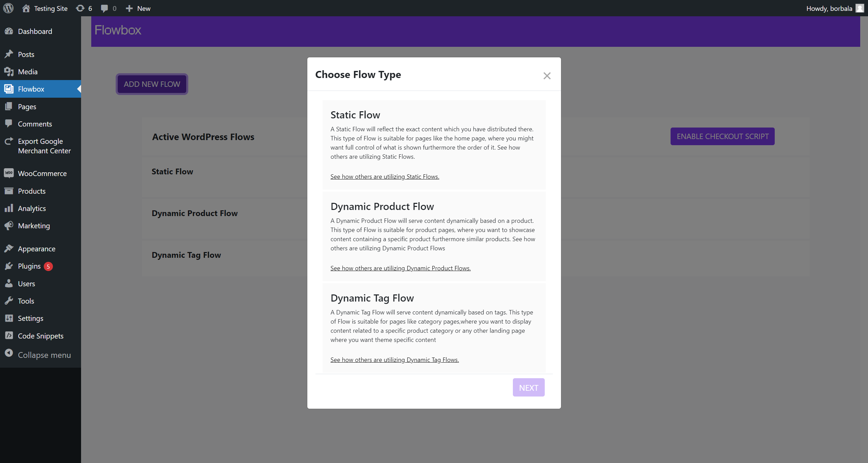Click the Dashboard gauge icon

pyautogui.click(x=9, y=31)
